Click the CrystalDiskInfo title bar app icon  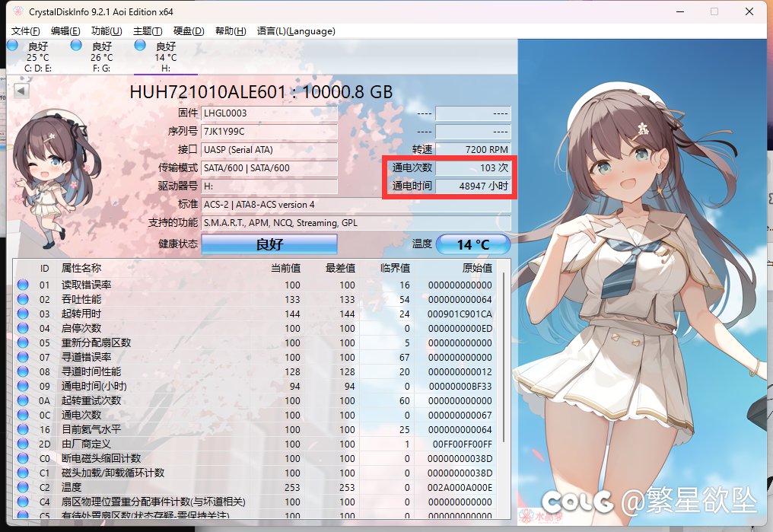point(17,11)
